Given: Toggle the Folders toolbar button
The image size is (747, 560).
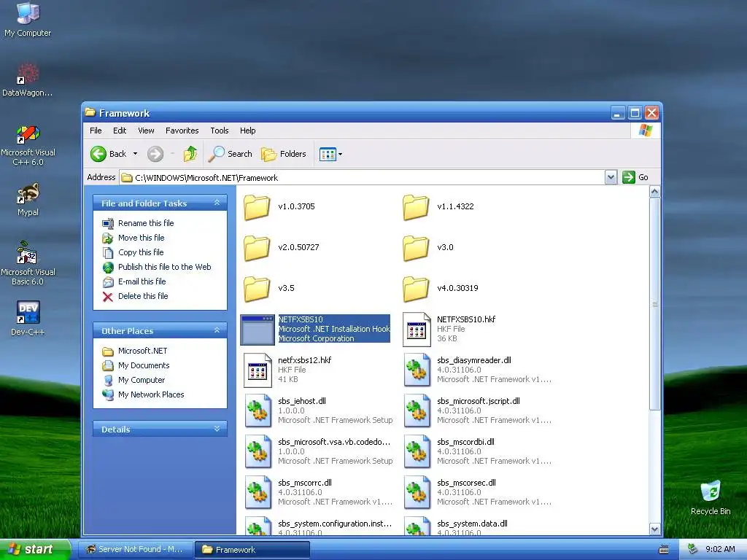Looking at the screenshot, I should coord(284,154).
